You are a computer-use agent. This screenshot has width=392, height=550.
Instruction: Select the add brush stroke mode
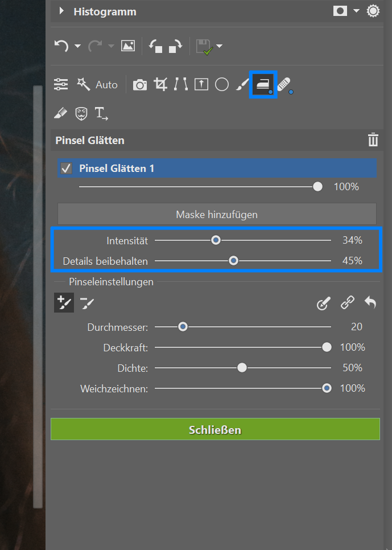[64, 302]
